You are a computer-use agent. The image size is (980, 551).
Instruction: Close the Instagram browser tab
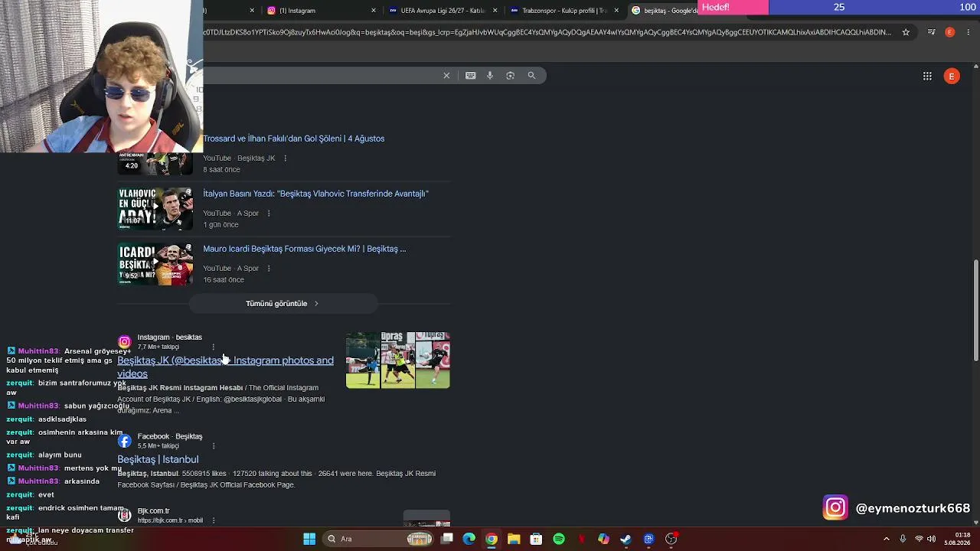click(374, 11)
